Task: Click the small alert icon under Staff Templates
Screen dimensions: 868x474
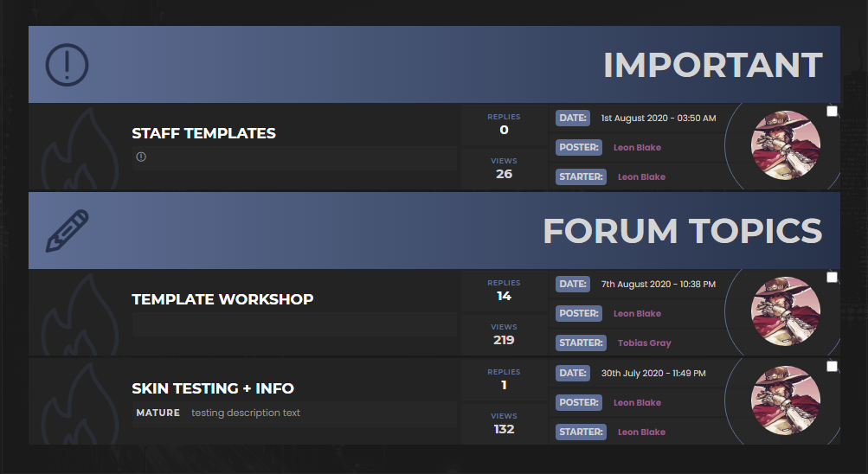Action: click(141, 157)
